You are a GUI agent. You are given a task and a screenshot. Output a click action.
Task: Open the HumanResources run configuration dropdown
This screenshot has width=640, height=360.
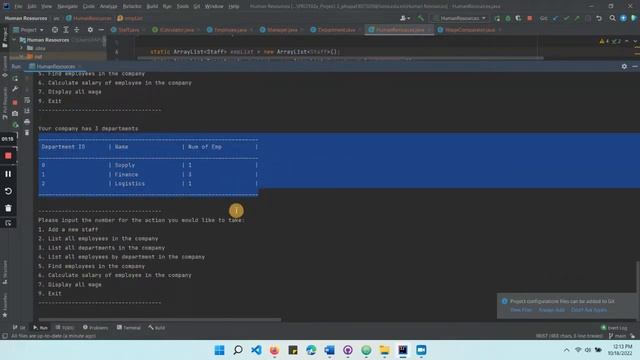tap(460, 18)
